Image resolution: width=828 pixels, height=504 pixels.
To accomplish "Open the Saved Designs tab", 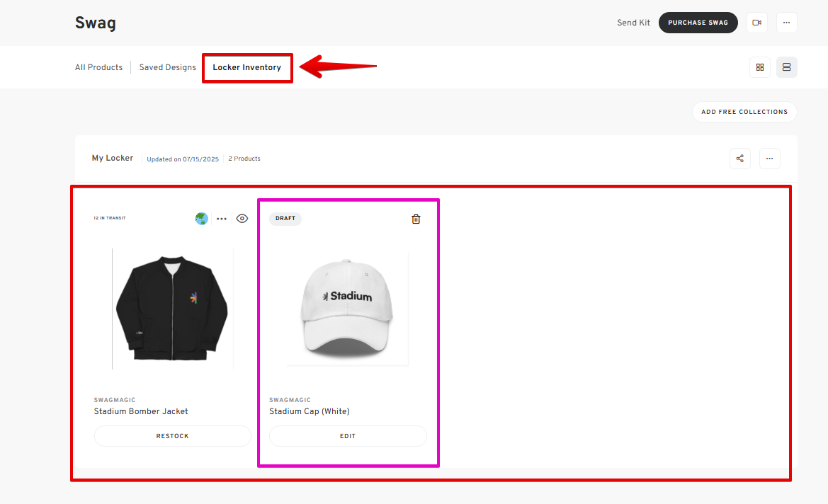I will 167,67.
